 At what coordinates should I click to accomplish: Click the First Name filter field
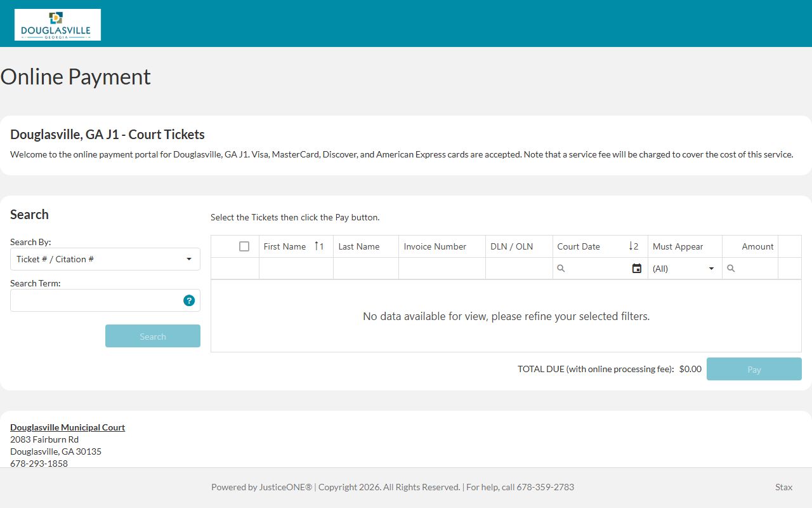click(x=296, y=269)
